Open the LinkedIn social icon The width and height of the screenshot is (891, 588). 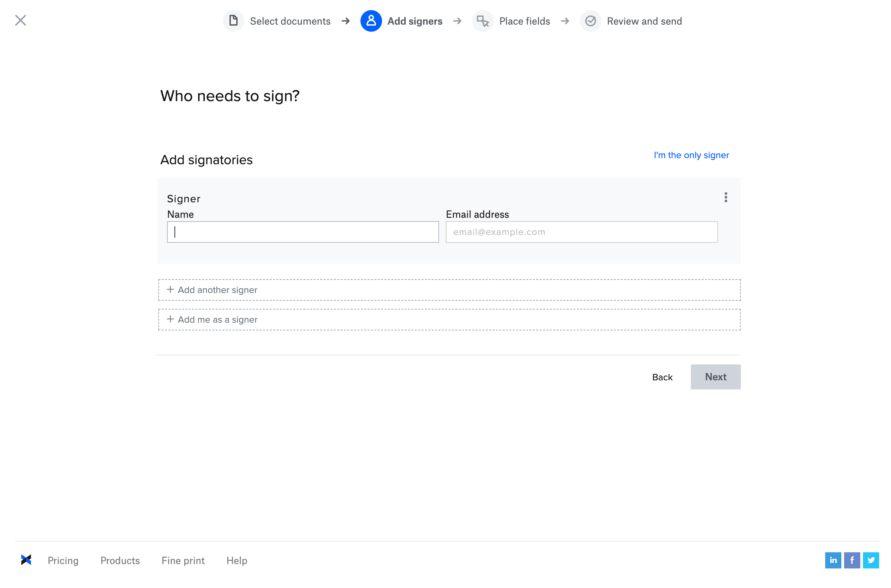833,560
